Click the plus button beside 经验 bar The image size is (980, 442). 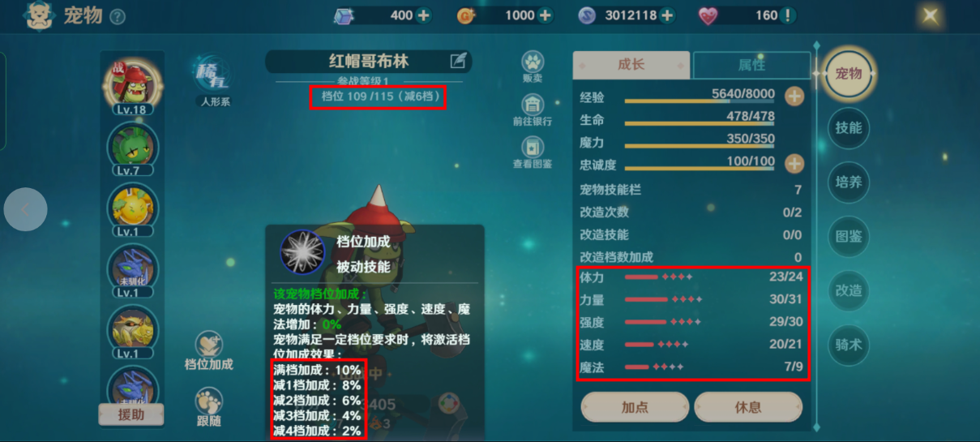pos(794,97)
